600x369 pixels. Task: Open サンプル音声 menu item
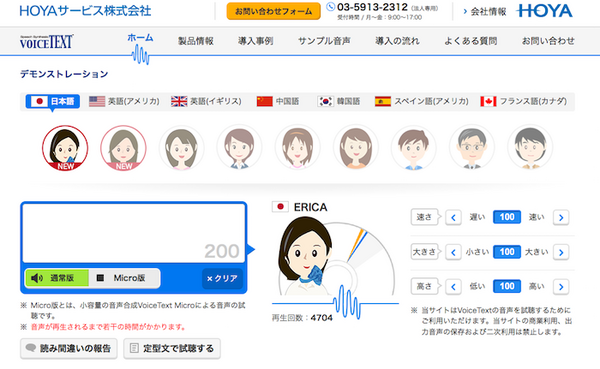(x=324, y=41)
